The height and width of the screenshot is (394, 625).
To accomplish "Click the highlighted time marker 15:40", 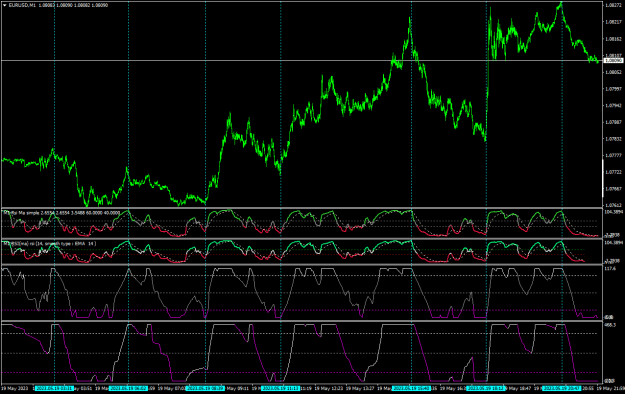I will click(x=411, y=388).
